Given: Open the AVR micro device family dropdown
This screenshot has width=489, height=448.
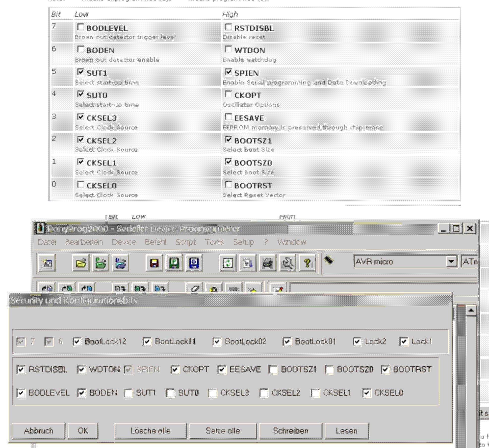Looking at the screenshot, I should click(451, 261).
